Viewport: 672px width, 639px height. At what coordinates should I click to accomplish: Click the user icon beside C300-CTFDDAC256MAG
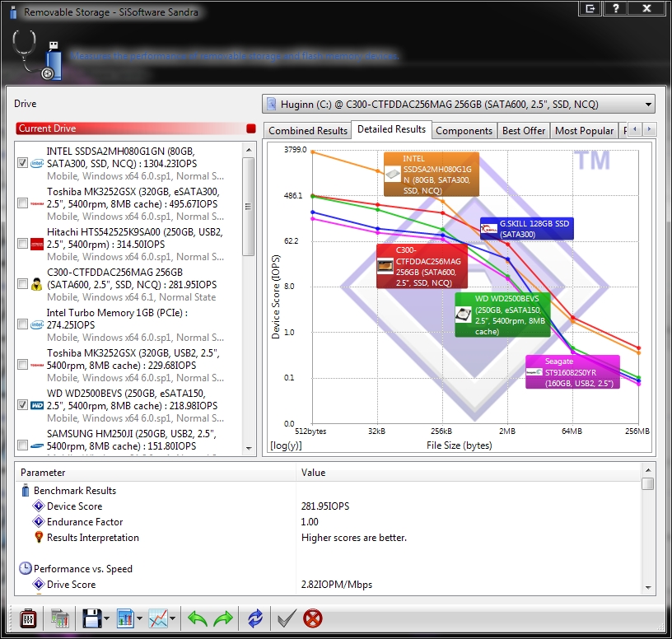click(x=37, y=284)
